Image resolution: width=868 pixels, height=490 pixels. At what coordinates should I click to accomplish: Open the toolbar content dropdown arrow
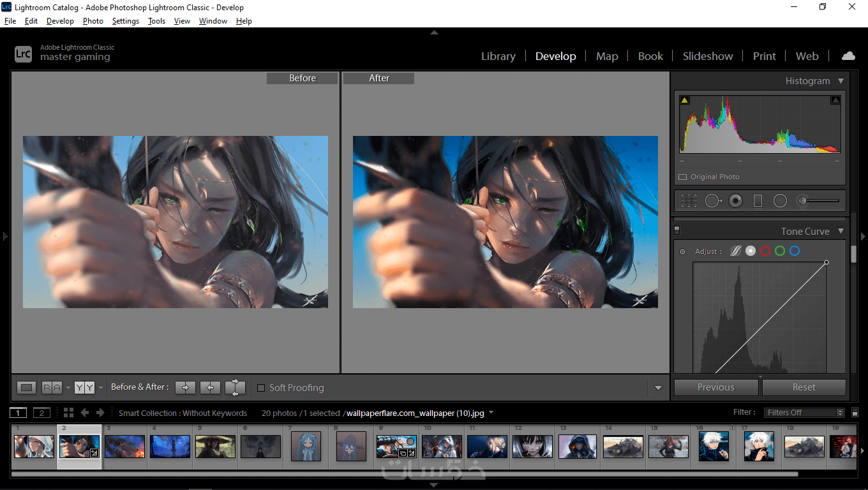[x=659, y=387]
